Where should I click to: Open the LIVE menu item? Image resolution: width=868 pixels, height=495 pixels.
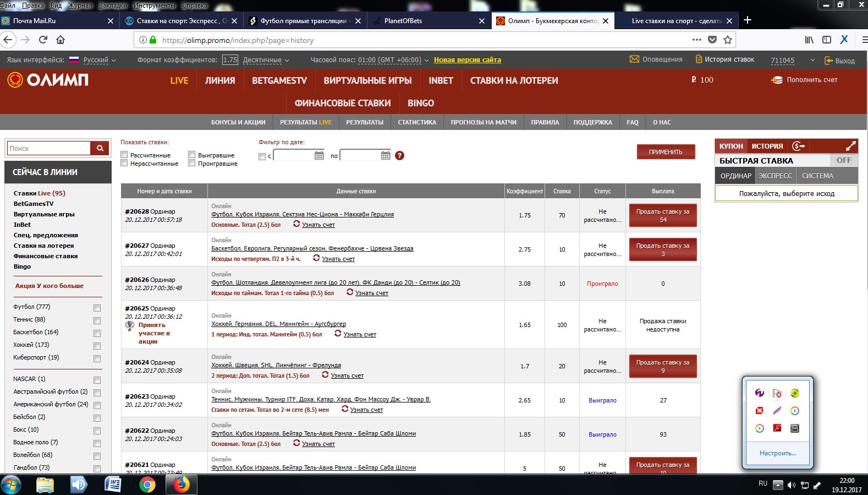[x=179, y=80]
